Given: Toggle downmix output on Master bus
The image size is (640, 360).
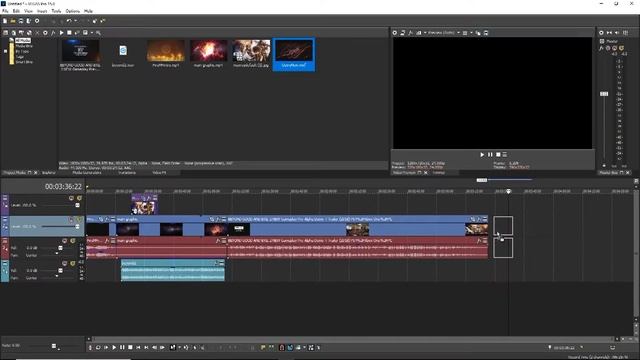Looking at the screenshot, I should click(x=609, y=33).
